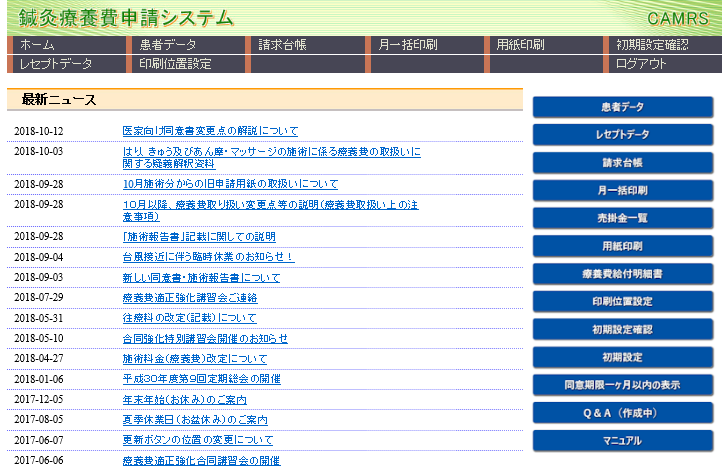Image resolution: width=728 pixels, height=466 pixels.
Task: Open link 施術料金(療養費)改定について
Action: [x=195, y=359]
